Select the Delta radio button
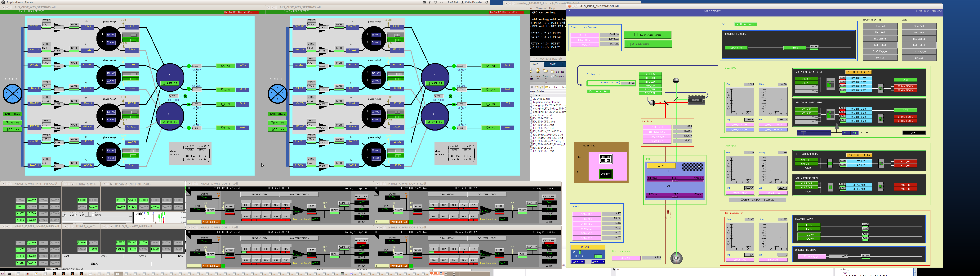Viewport: 980px width, 276px height. [92, 215]
